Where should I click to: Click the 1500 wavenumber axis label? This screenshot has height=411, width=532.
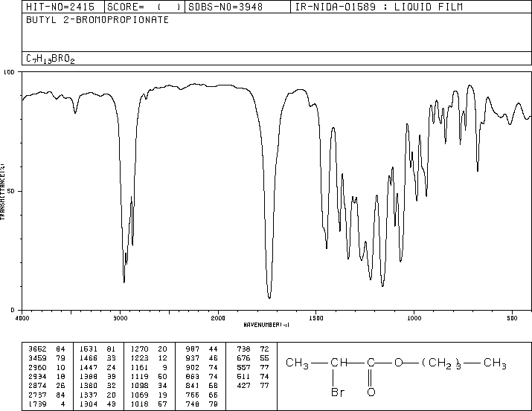[x=316, y=318]
